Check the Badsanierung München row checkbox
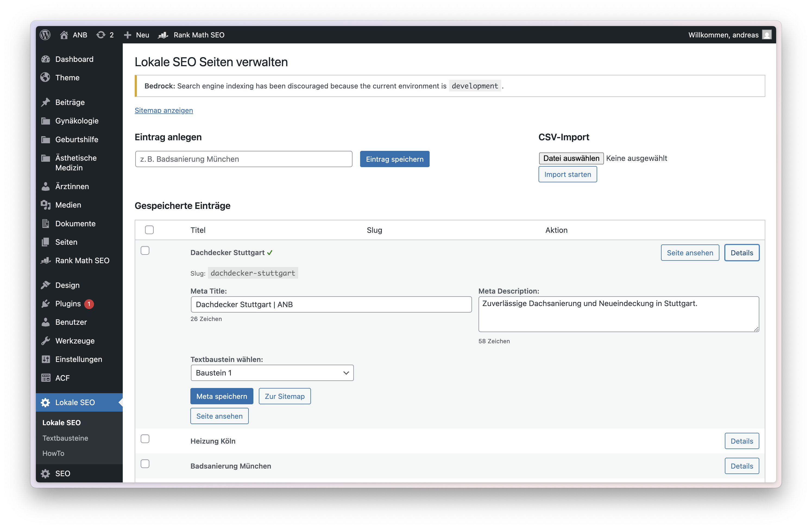Image resolution: width=812 pixels, height=528 pixels. pyautogui.click(x=145, y=464)
